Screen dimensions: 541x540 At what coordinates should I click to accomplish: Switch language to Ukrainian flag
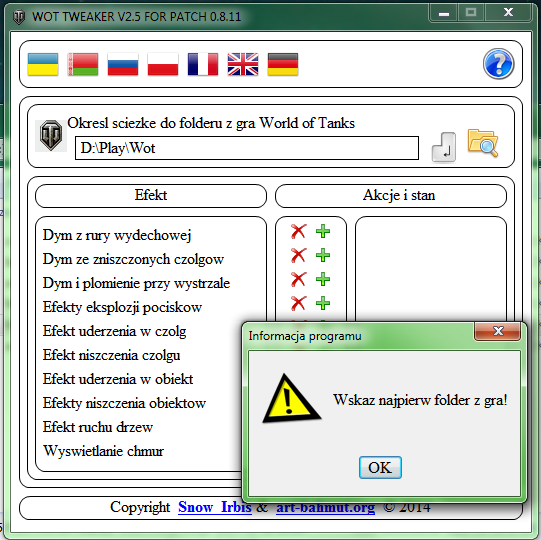click(x=43, y=64)
